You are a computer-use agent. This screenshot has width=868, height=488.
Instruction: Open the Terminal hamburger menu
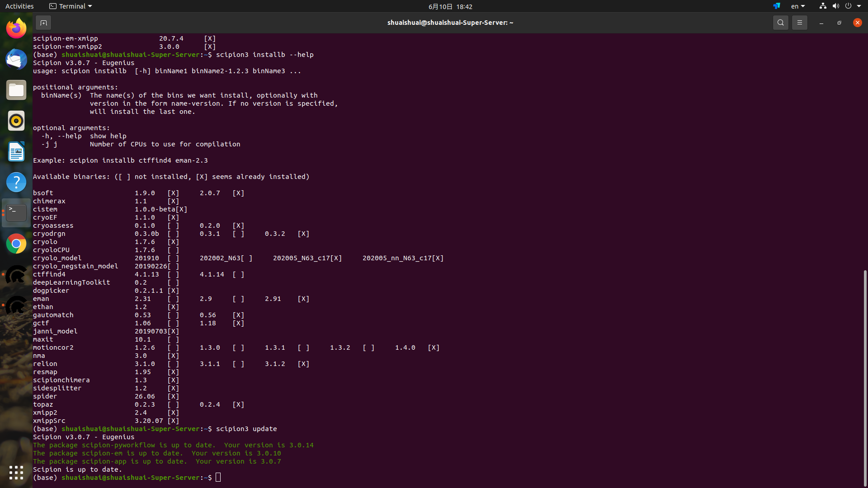point(799,23)
